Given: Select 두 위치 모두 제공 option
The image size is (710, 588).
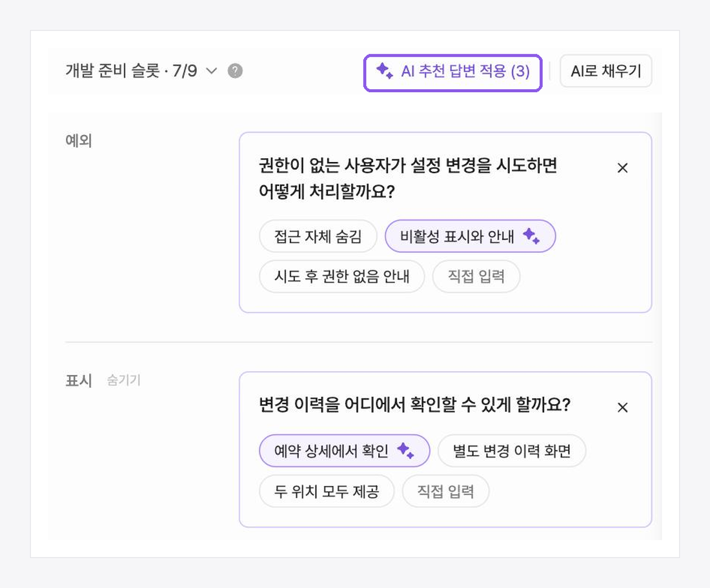Looking at the screenshot, I should point(327,491).
